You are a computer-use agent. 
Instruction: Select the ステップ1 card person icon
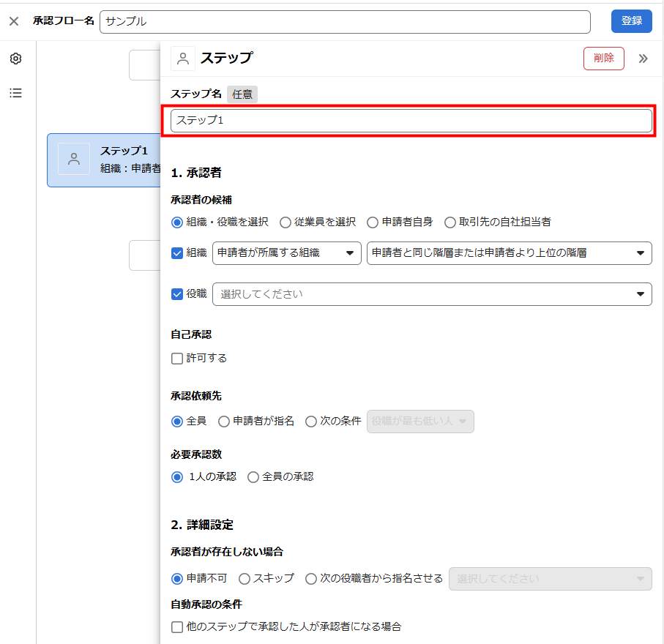74,159
